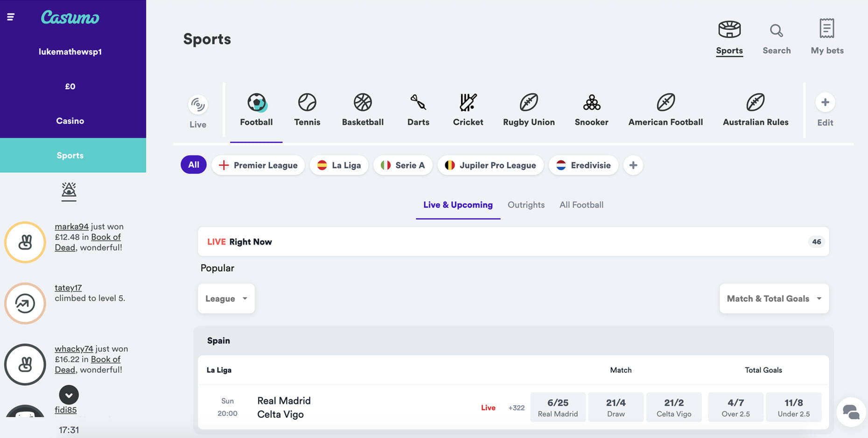Viewport: 868px width, 438px height.
Task: Click tatey17's level-up arrow icon
Action: click(25, 303)
